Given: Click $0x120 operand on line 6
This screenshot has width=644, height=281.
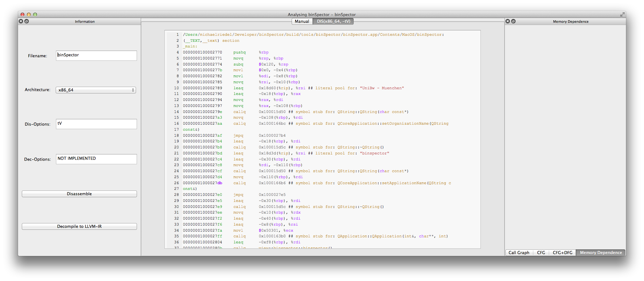Looking at the screenshot, I should [x=267, y=64].
